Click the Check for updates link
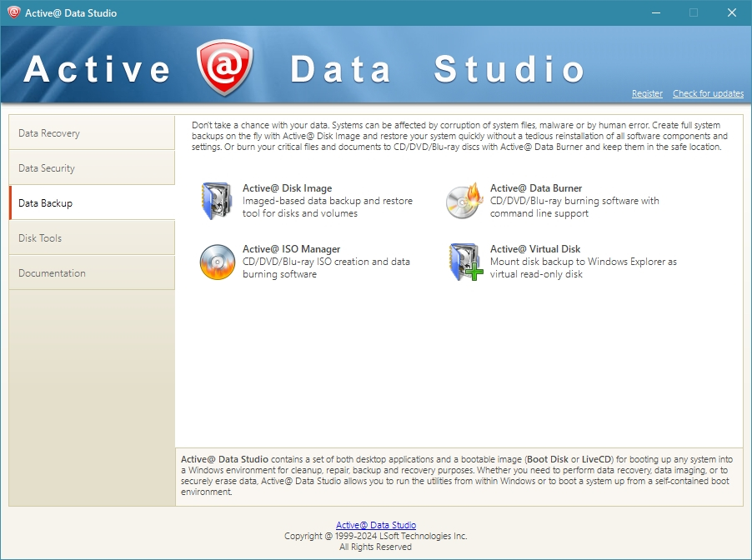 708,94
